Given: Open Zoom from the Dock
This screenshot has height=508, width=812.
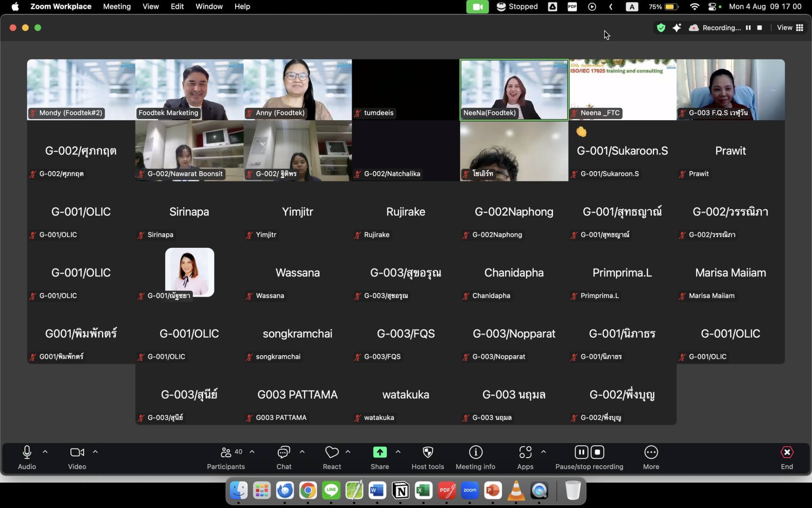Looking at the screenshot, I should point(470,491).
